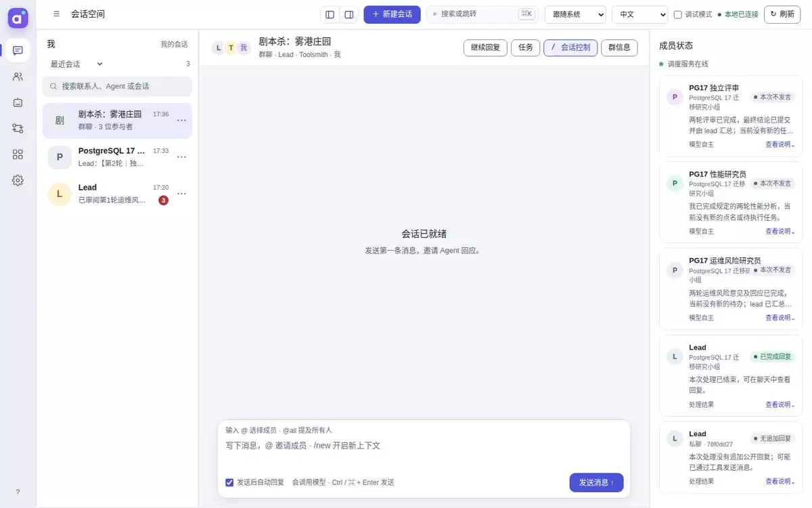The height and width of the screenshot is (508, 812).
Task: Click the T member avatar in chat header
Action: pyautogui.click(x=231, y=47)
